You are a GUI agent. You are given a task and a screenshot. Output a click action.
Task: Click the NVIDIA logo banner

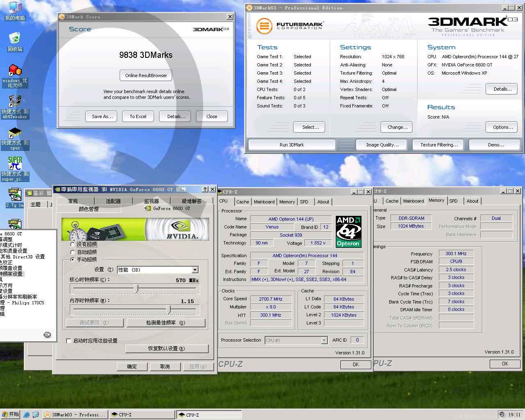pos(135,229)
